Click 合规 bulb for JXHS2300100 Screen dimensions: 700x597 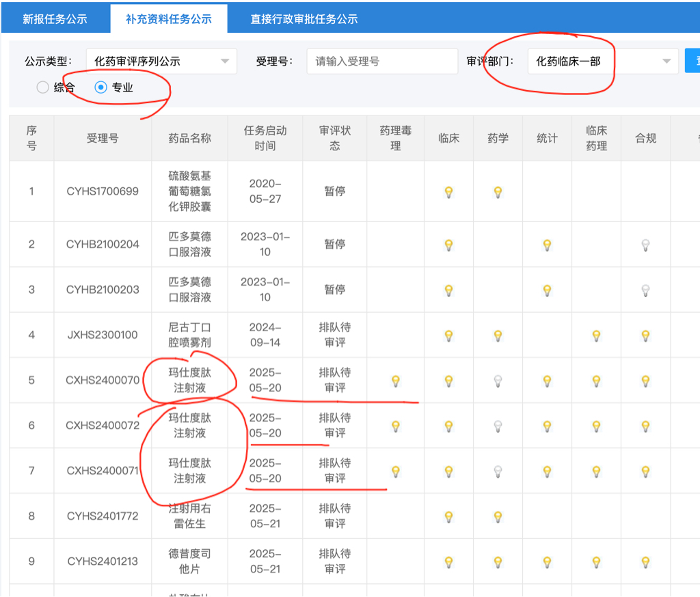pos(645,335)
